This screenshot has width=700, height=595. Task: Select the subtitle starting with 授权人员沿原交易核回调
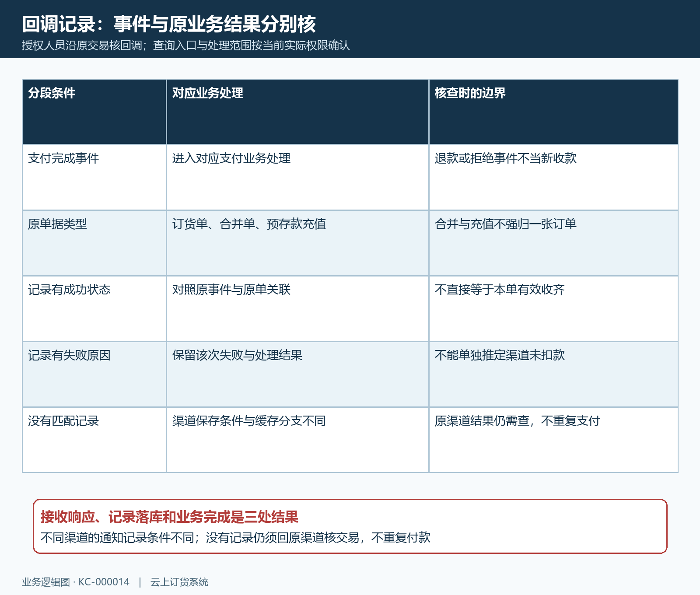[x=186, y=45]
